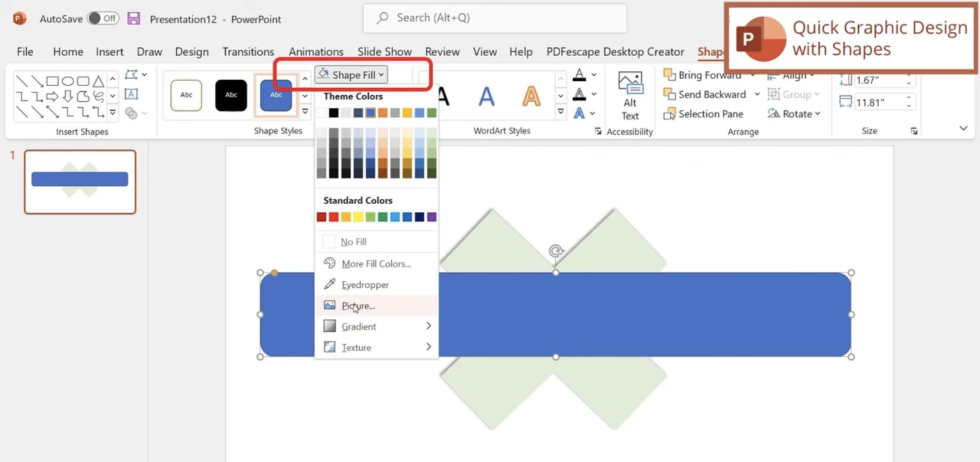
Task: Switch to the Insert ribbon tab
Action: click(109, 52)
